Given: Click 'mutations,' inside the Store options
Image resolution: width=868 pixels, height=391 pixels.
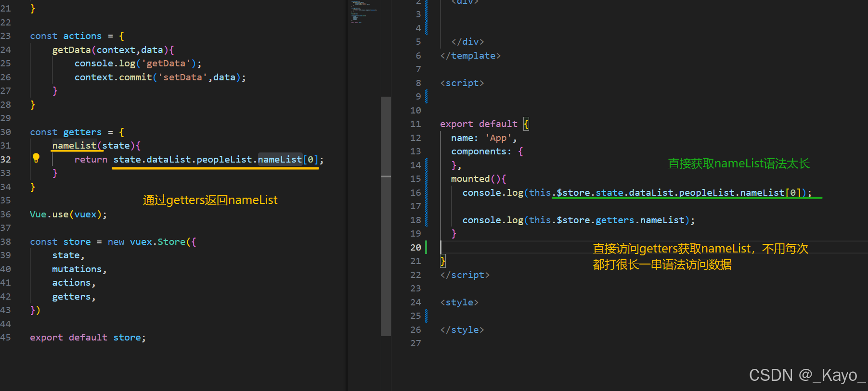Looking at the screenshot, I should click(x=79, y=269).
